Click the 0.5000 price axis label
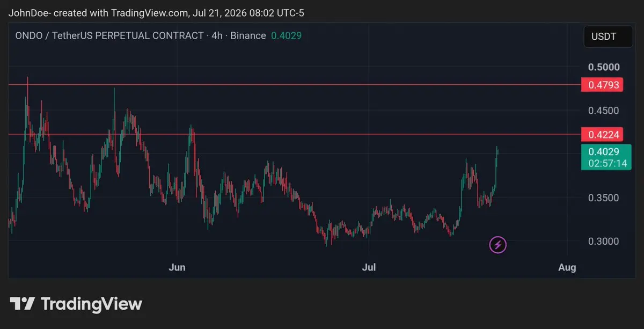This screenshot has height=329, width=644. pos(604,67)
